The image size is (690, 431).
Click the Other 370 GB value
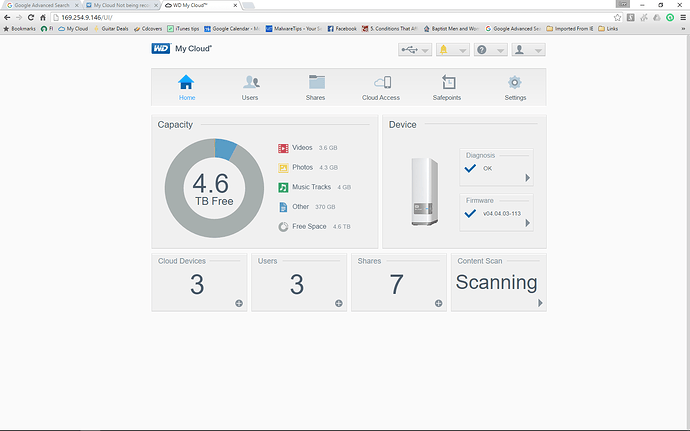click(x=325, y=207)
